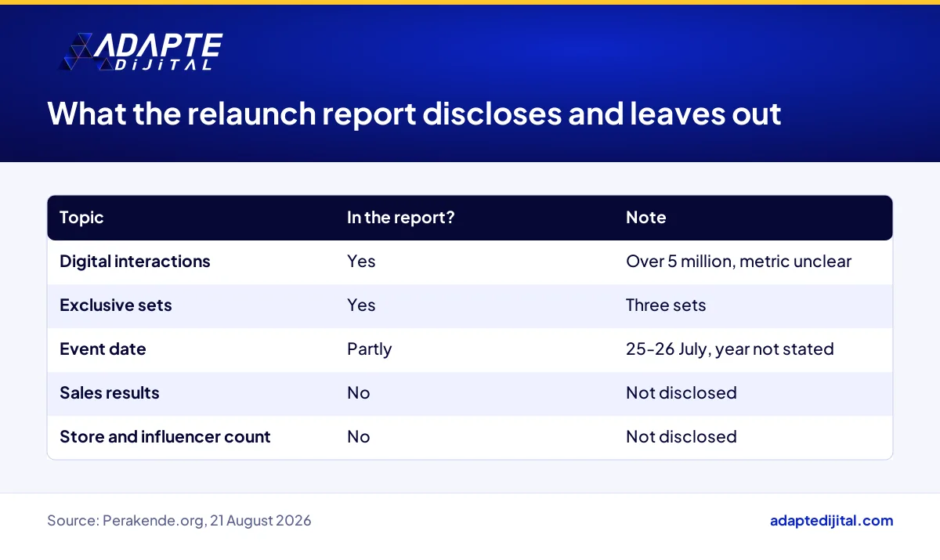
Task: Click 'Yes' in the Exclusive sets row
Action: pyautogui.click(x=361, y=305)
